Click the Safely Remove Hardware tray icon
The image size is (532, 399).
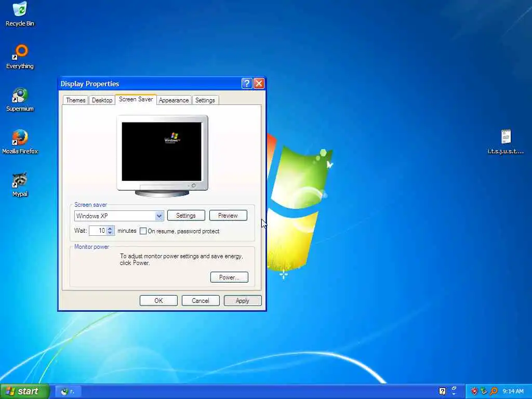click(x=484, y=391)
